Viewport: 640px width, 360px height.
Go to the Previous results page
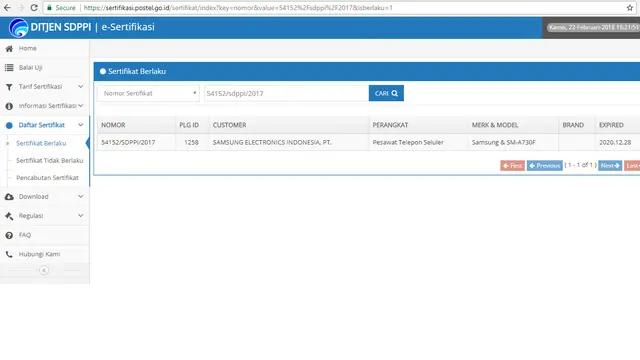click(x=544, y=165)
